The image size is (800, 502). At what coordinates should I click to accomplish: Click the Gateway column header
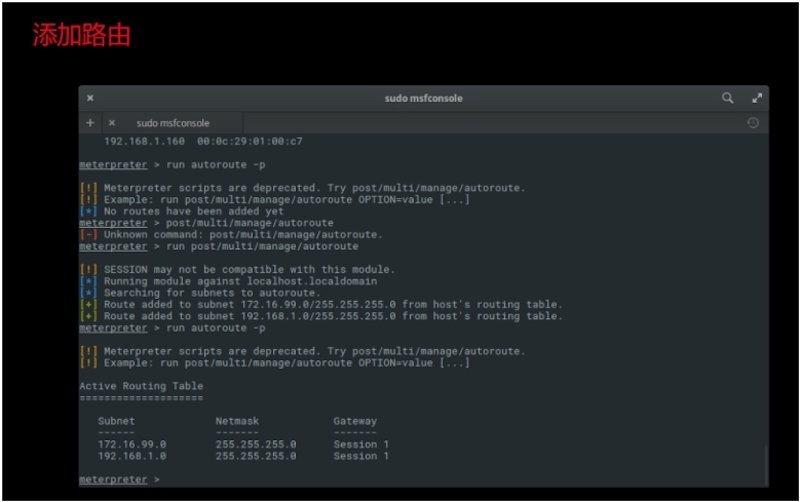click(x=355, y=421)
